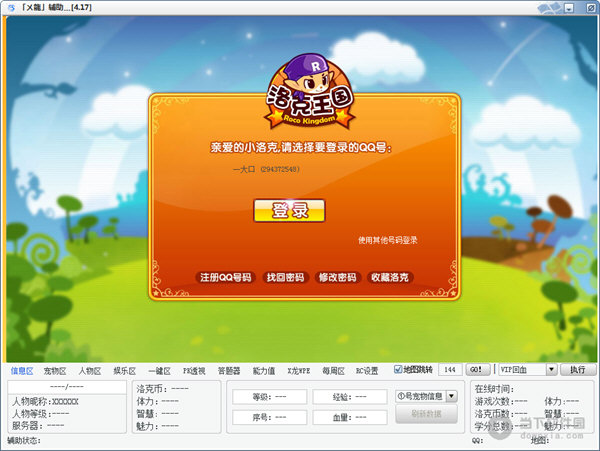
Task: Click the ----/---- field above 人物昵称
Action: click(67, 387)
